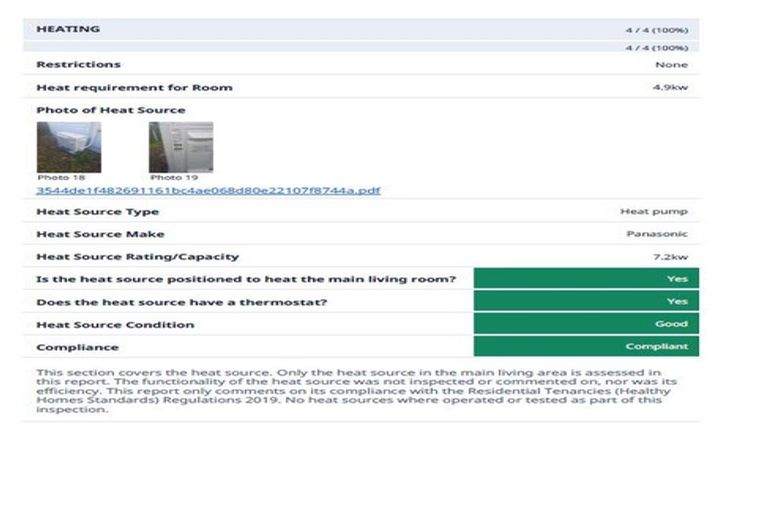Select the Panasonic make value
This screenshot has width=768, height=512.
coord(657,234)
